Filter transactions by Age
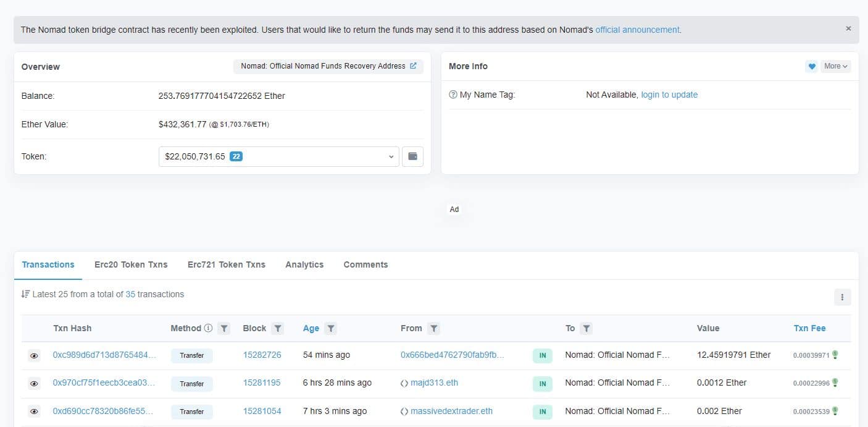Image resolution: width=868 pixels, height=427 pixels. pyautogui.click(x=331, y=328)
